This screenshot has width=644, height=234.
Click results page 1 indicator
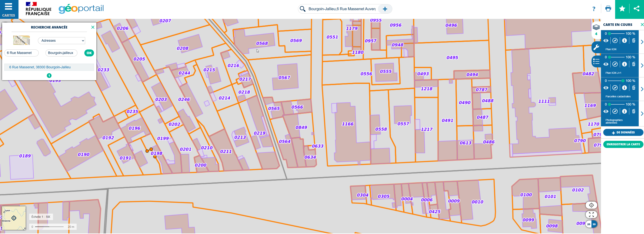[x=49, y=75]
